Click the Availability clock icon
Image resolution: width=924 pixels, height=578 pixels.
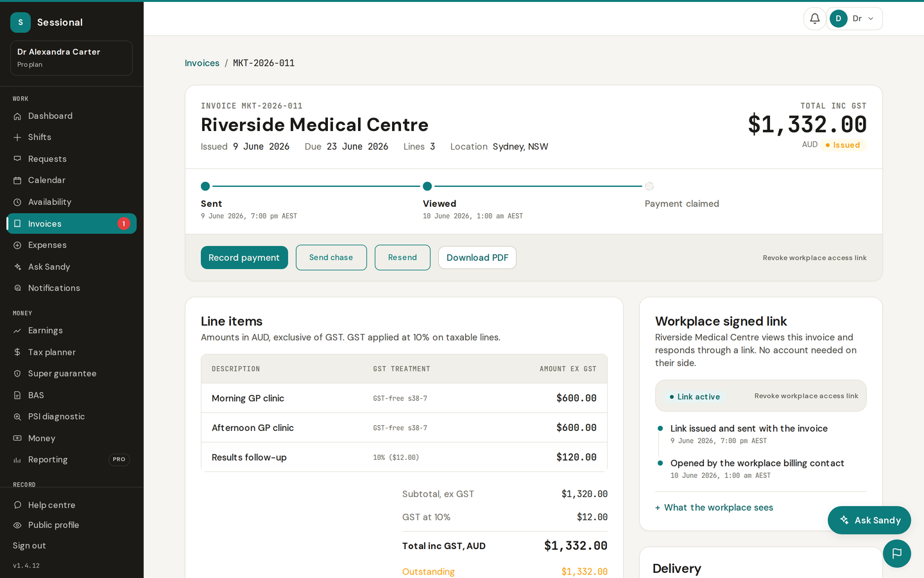(17, 202)
